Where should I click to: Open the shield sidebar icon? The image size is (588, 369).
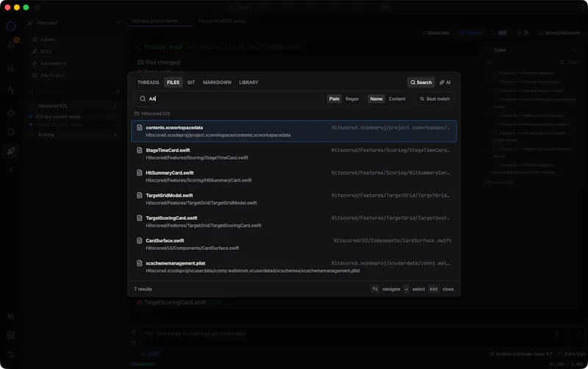(x=11, y=132)
